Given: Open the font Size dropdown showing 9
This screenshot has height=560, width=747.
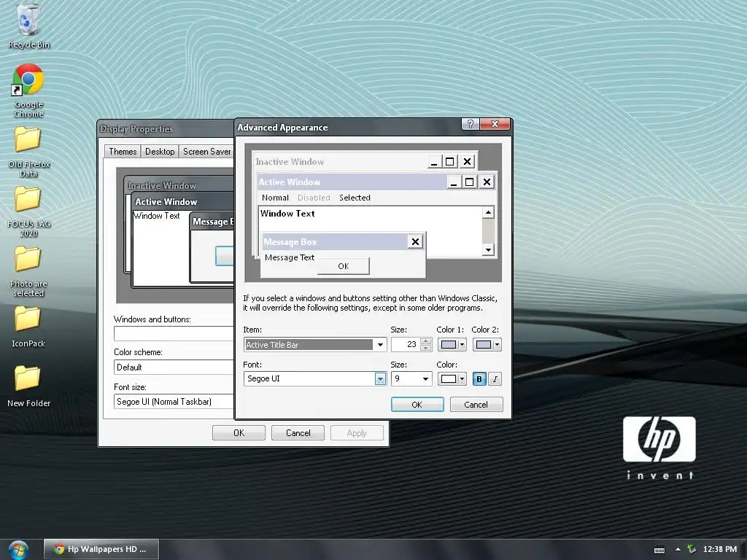Looking at the screenshot, I should tap(411, 378).
